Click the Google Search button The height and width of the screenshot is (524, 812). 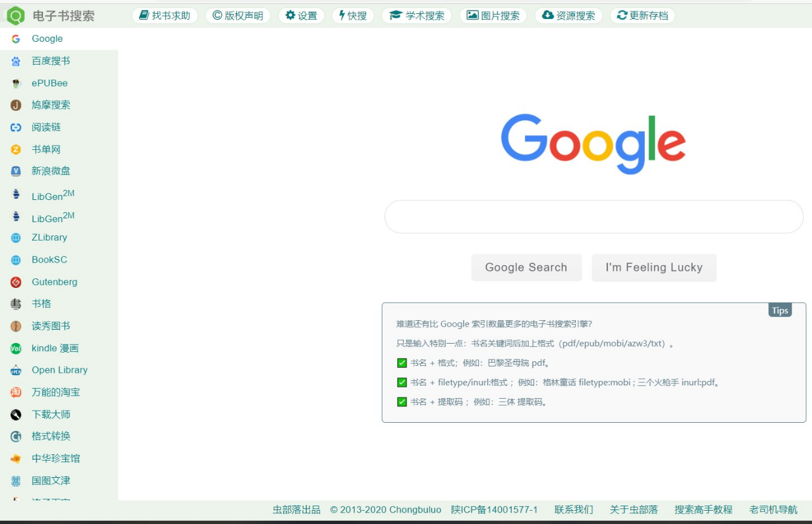[526, 268]
